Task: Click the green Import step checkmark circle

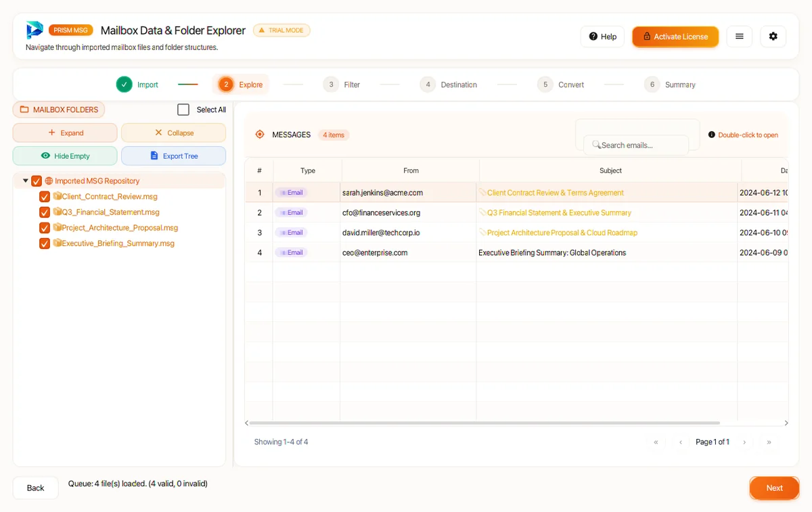Action: [124, 85]
